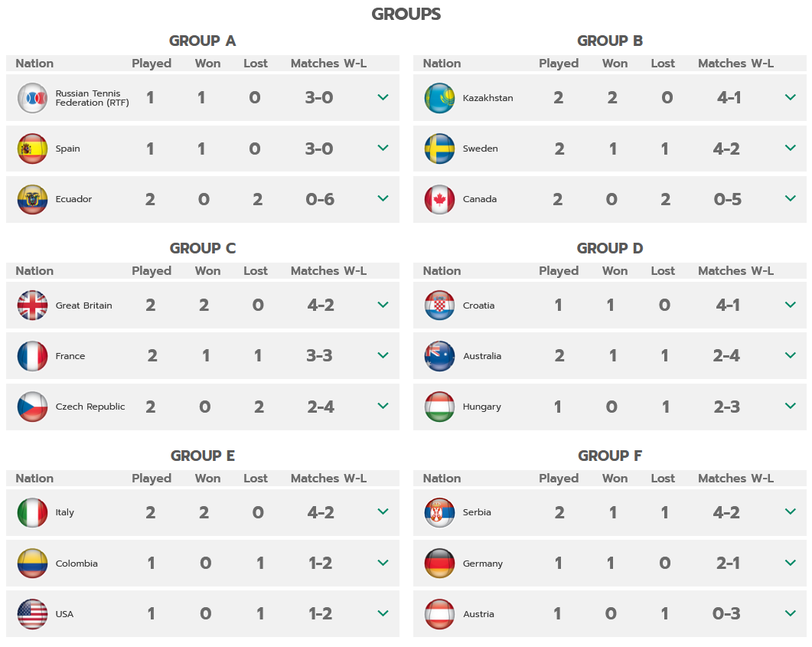The image size is (812, 647).
Task: Click the Serbia flag icon
Action: (439, 512)
